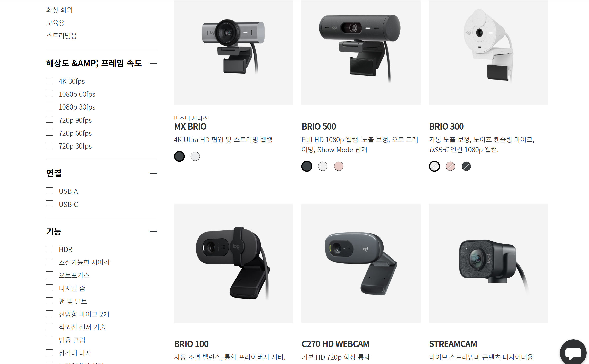The height and width of the screenshot is (364, 589).
Task: Open the chat support bubble icon
Action: [573, 353]
